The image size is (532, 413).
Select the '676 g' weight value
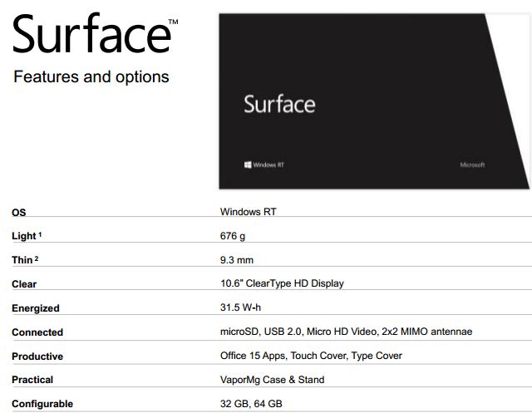click(x=233, y=236)
